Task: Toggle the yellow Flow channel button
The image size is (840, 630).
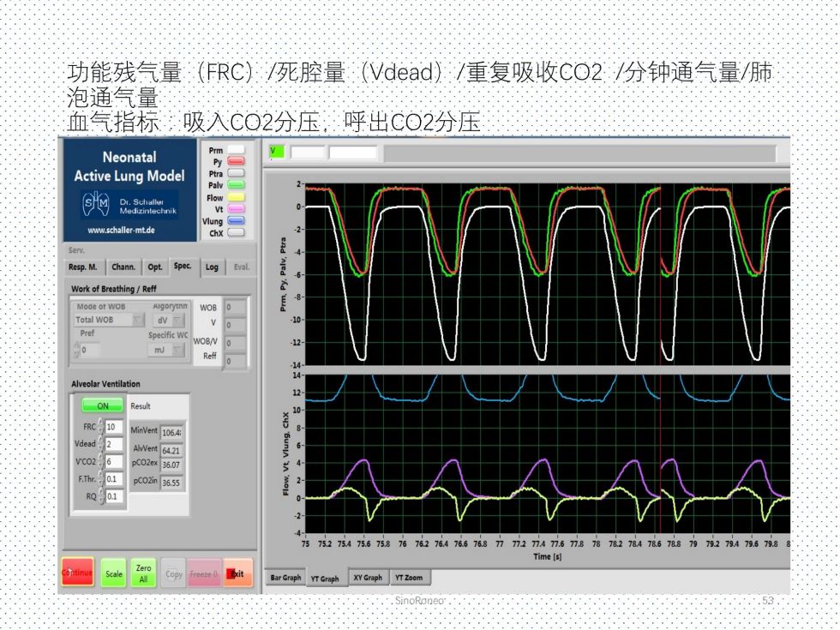Action: [x=236, y=197]
